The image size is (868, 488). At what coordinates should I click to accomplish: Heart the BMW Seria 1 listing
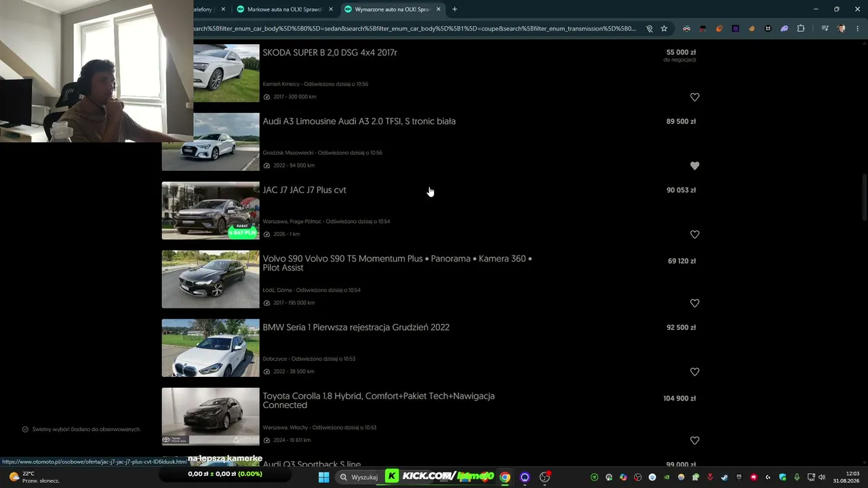(694, 371)
